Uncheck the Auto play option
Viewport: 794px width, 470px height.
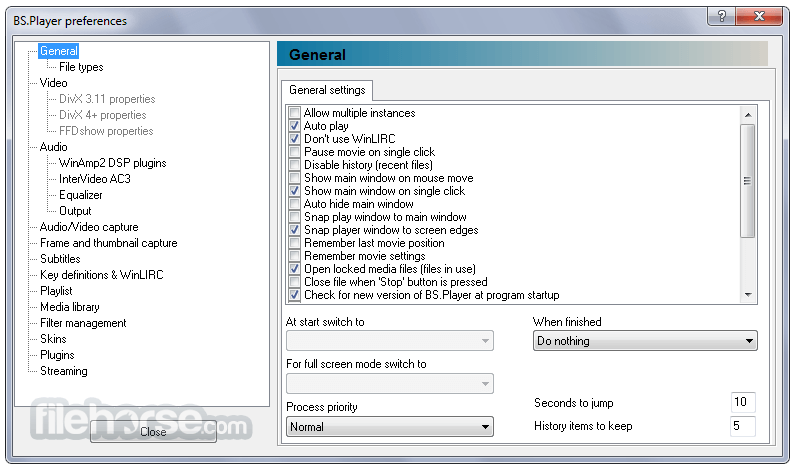click(294, 126)
